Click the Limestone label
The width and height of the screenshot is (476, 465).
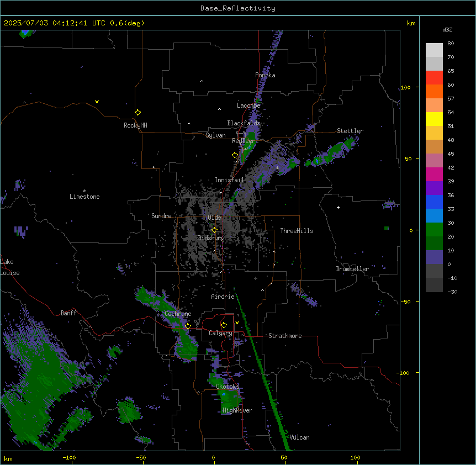click(84, 197)
